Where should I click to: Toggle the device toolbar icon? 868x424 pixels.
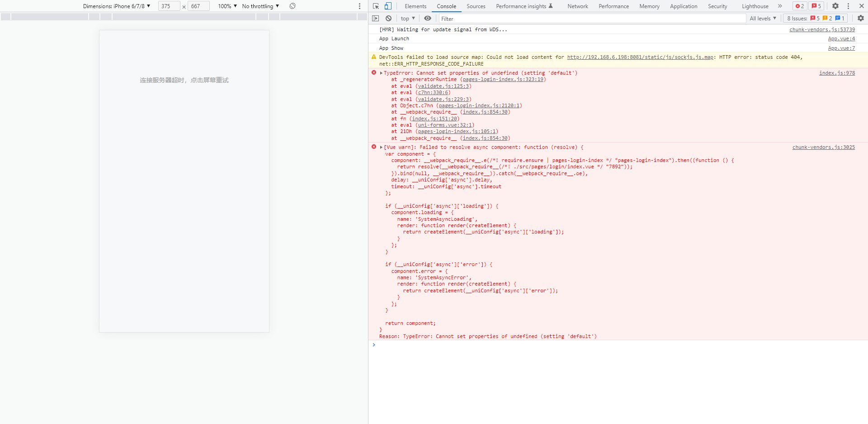coord(388,6)
